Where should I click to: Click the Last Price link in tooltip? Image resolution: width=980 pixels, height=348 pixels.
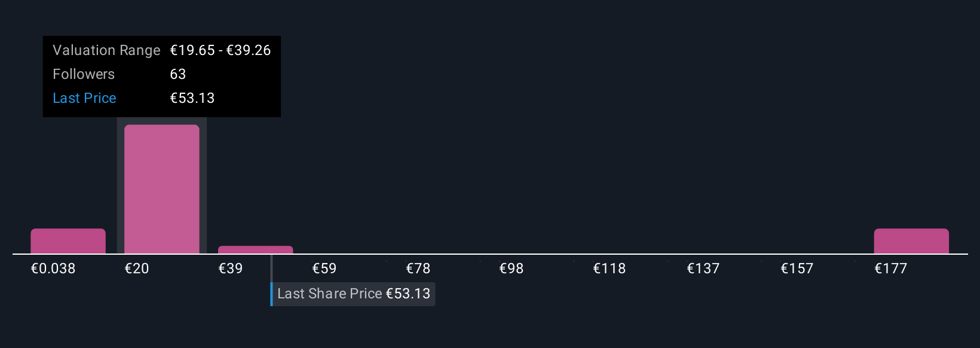(x=84, y=98)
